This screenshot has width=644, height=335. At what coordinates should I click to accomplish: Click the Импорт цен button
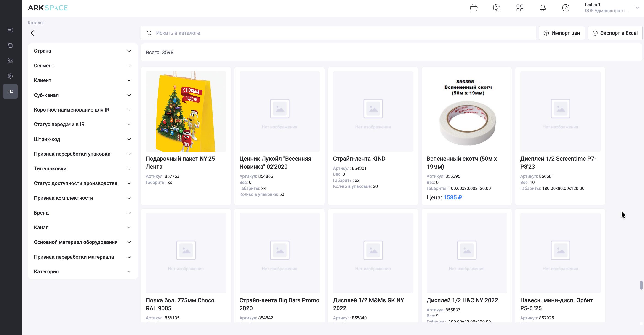click(x=562, y=33)
